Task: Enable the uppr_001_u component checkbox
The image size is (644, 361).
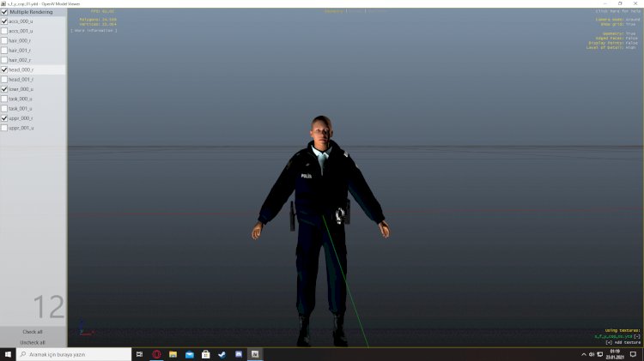Action: click(x=4, y=128)
